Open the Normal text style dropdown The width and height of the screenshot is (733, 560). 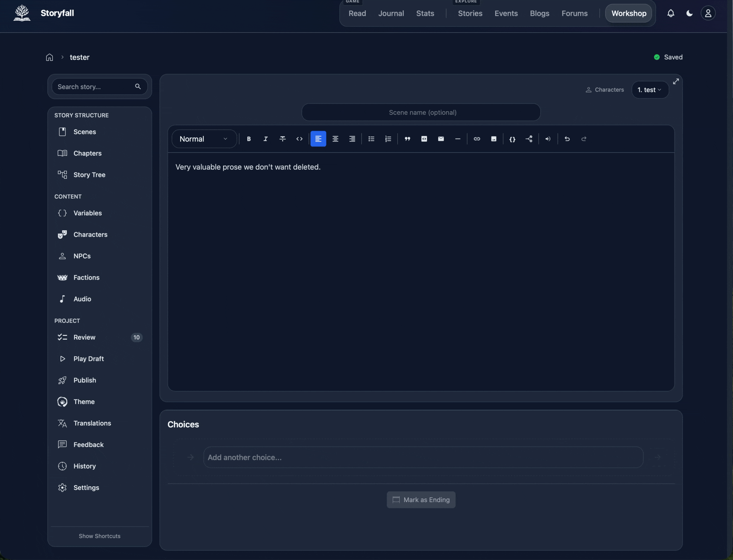[x=204, y=139]
